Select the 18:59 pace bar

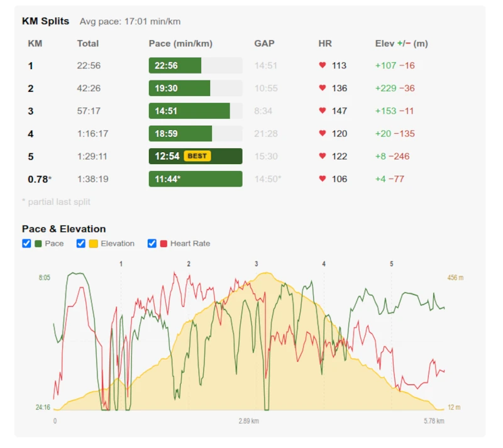coord(196,134)
